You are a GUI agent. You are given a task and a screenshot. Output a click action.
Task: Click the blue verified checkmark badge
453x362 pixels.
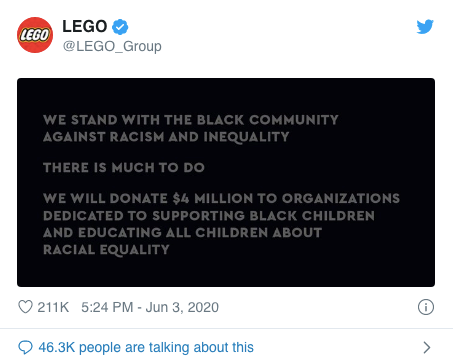120,27
